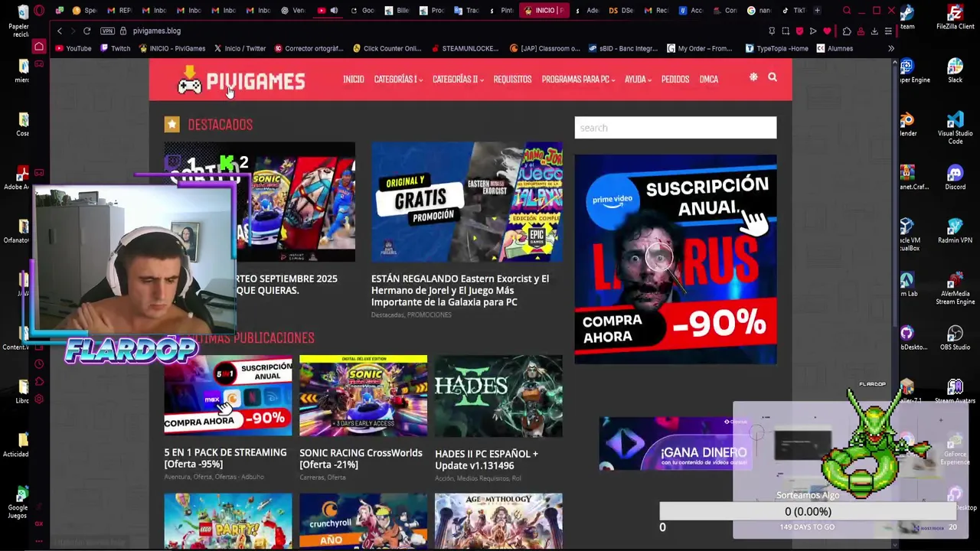
Task: Open FileZilla Client desktop icon
Action: pyautogui.click(x=955, y=17)
